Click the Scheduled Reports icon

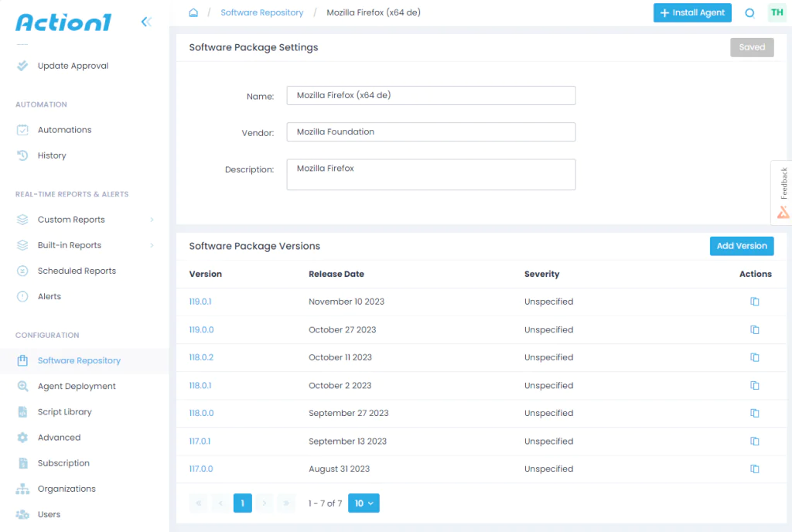pos(22,271)
